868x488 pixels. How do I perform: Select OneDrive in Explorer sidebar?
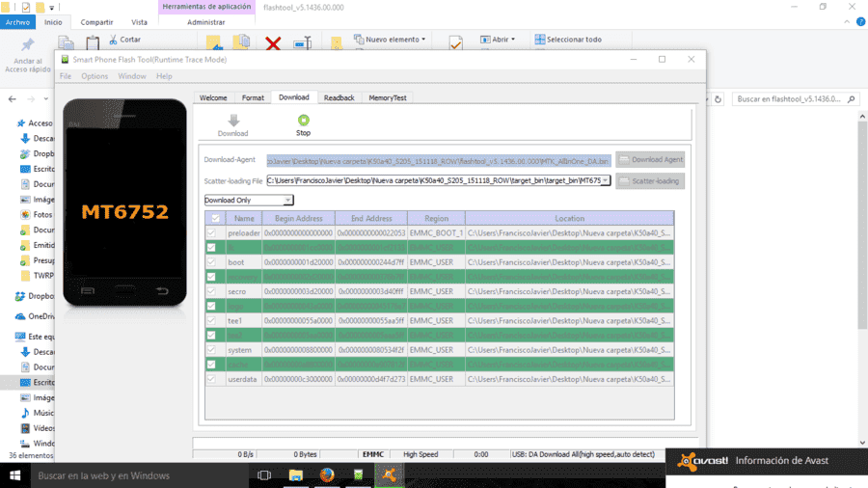pos(36,316)
